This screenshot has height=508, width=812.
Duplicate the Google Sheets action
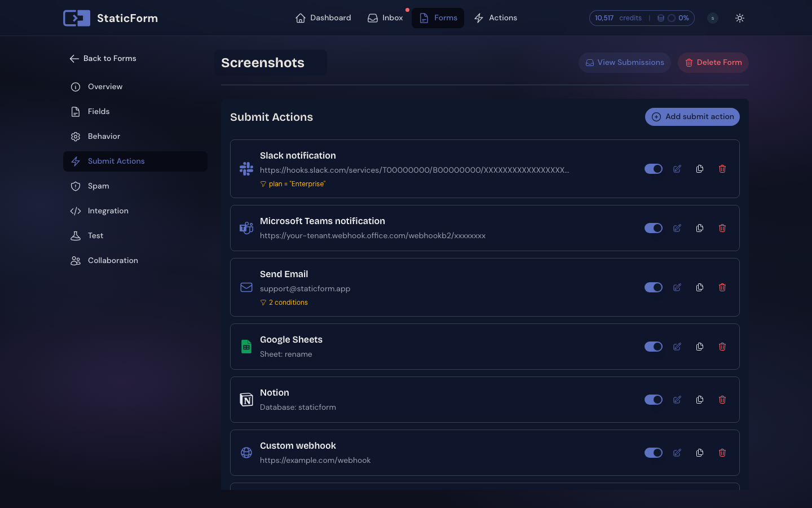(700, 347)
